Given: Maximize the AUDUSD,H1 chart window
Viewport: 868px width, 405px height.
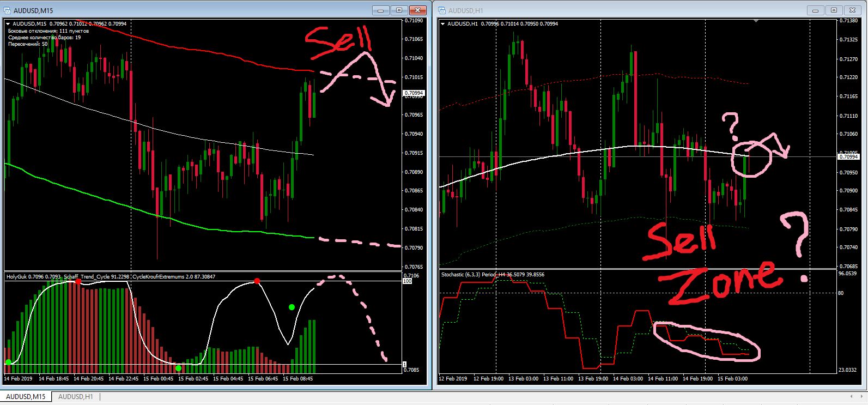Looking at the screenshot, I should click(x=834, y=10).
